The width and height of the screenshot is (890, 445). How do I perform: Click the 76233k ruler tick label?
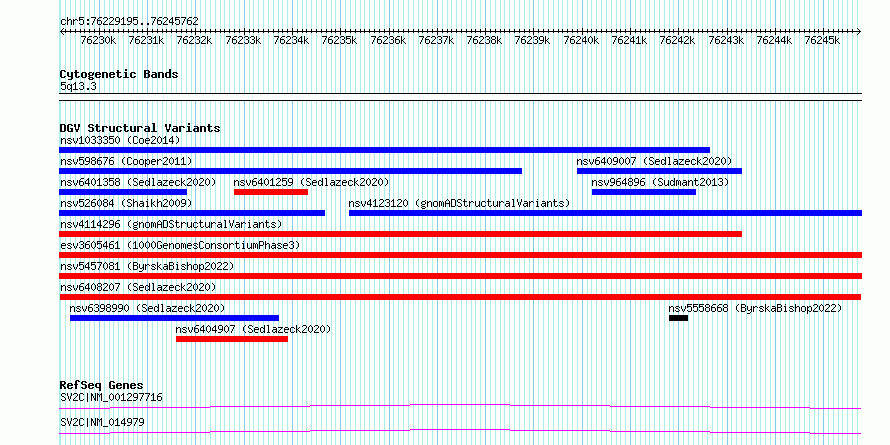pyautogui.click(x=243, y=40)
